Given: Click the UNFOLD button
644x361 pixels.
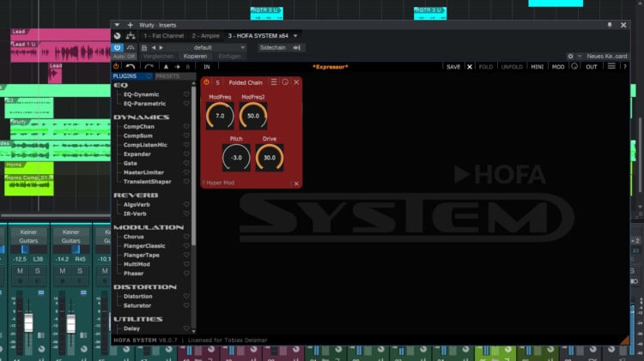Looking at the screenshot, I should (x=512, y=67).
